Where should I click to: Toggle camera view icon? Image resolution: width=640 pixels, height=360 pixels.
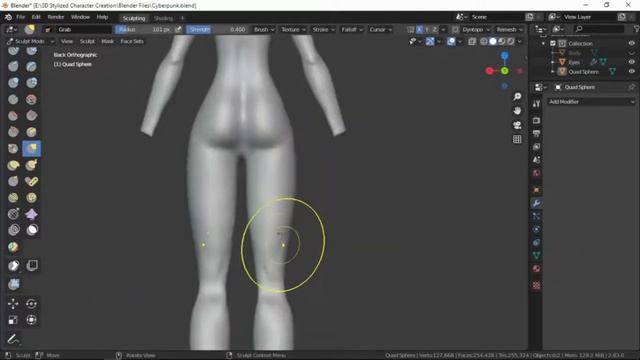pos(517,125)
